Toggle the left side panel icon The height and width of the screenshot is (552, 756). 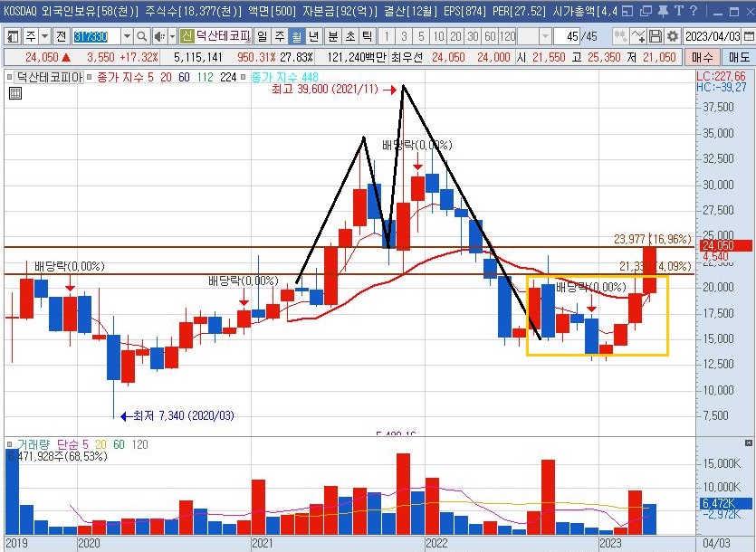pyautogui.click(x=13, y=36)
